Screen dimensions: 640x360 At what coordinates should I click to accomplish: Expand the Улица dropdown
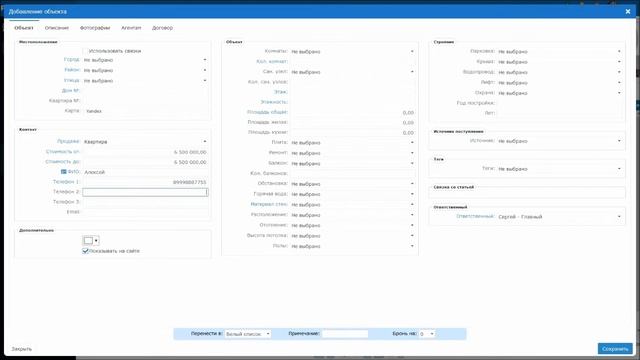[146, 80]
